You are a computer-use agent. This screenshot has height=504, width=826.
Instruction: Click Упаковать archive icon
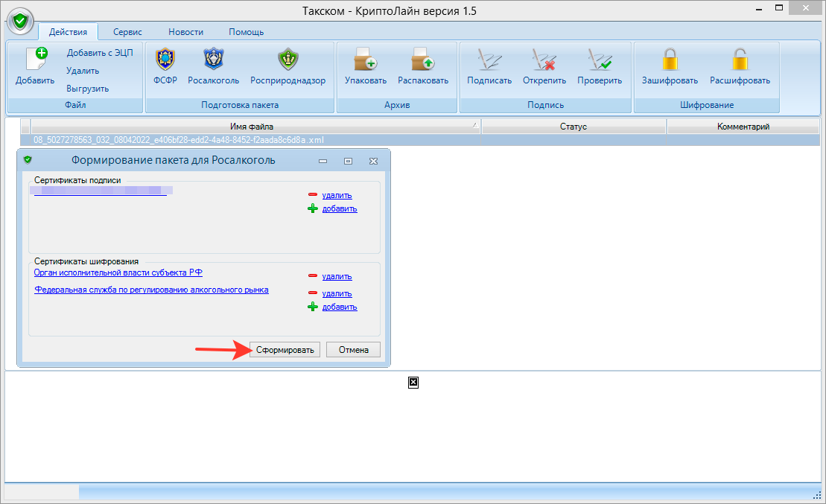click(366, 59)
